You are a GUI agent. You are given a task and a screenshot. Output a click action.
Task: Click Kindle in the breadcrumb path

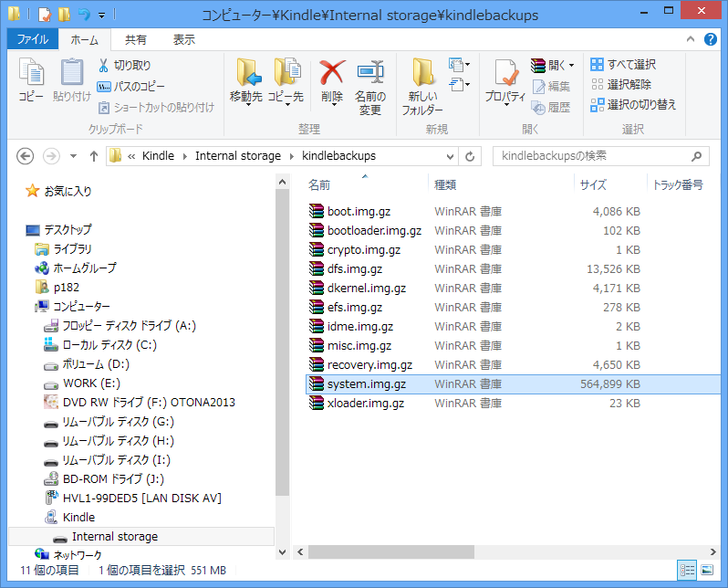click(x=158, y=156)
